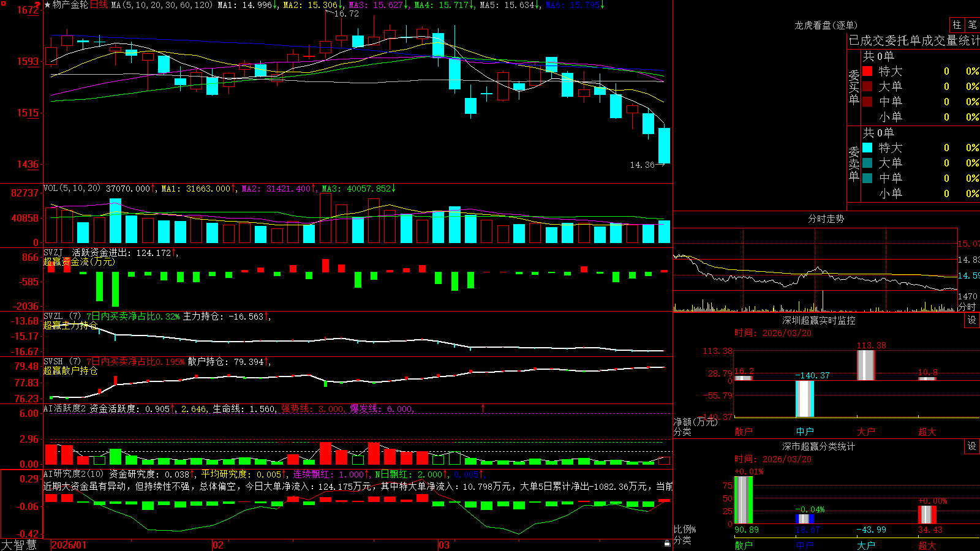The width and height of the screenshot is (980, 551).
Task: Click the 连续飘红: 1.000 label
Action: click(331, 474)
